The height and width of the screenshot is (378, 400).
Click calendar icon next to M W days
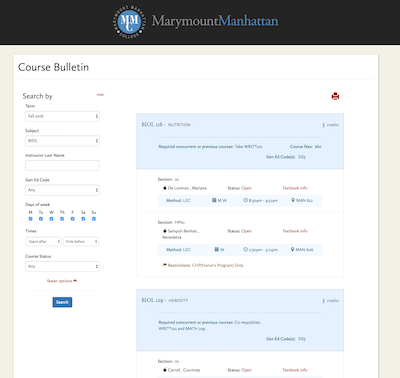coord(214,200)
